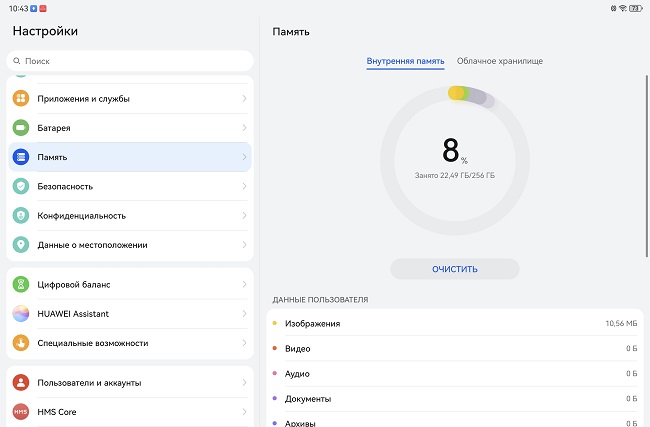Tap the Bluetooth icon in status bar
The height and width of the screenshot is (427, 650).
click(x=614, y=8)
